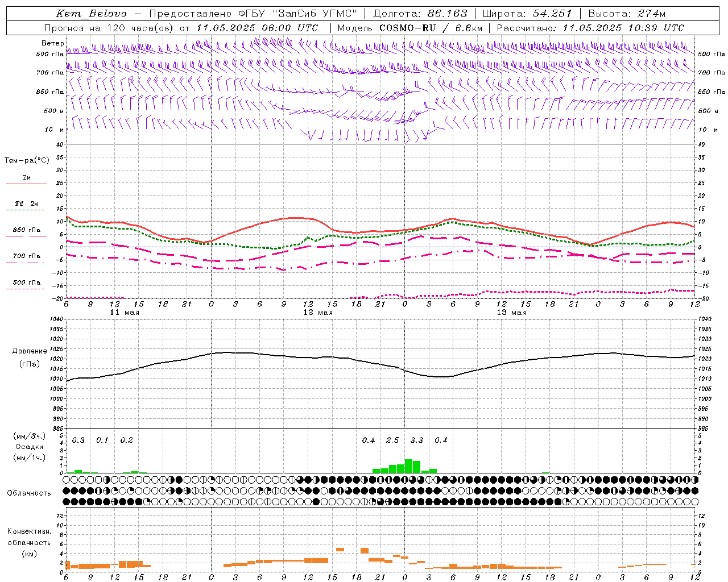Click the computed time '11.05.2025 10:39 UTC'

tap(623, 28)
